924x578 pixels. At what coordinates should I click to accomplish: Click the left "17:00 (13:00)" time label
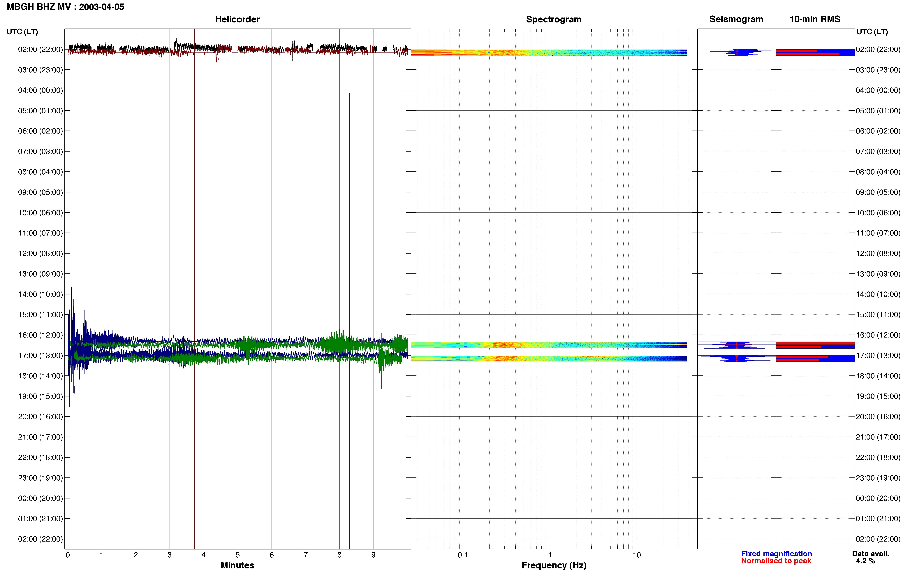pos(40,355)
